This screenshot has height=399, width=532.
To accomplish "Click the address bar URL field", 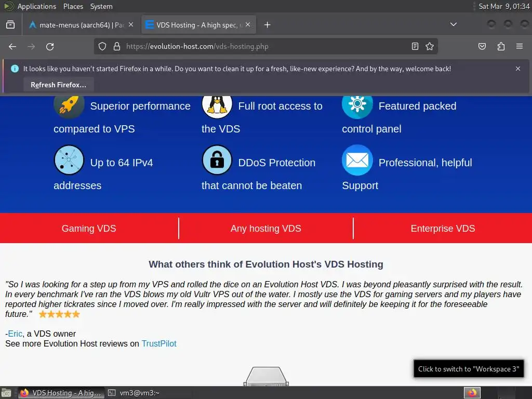I will 266,46.
